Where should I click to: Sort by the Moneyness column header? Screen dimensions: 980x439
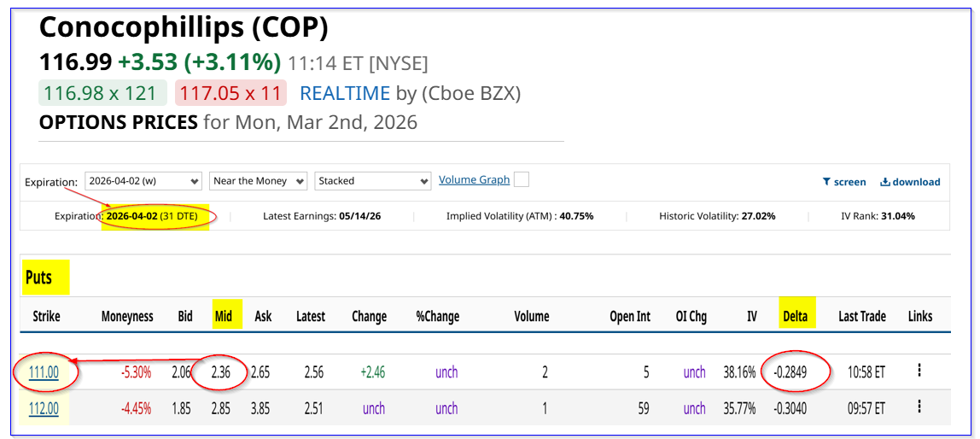click(127, 316)
